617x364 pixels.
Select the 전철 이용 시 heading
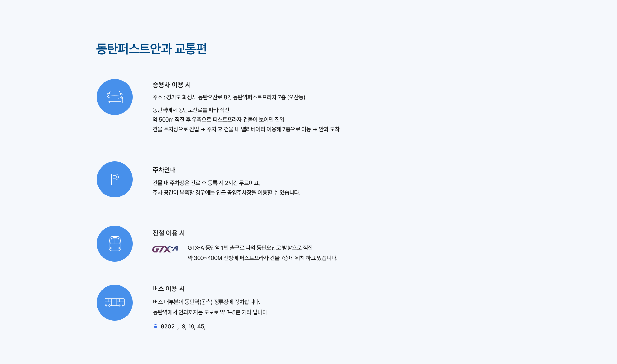169,233
